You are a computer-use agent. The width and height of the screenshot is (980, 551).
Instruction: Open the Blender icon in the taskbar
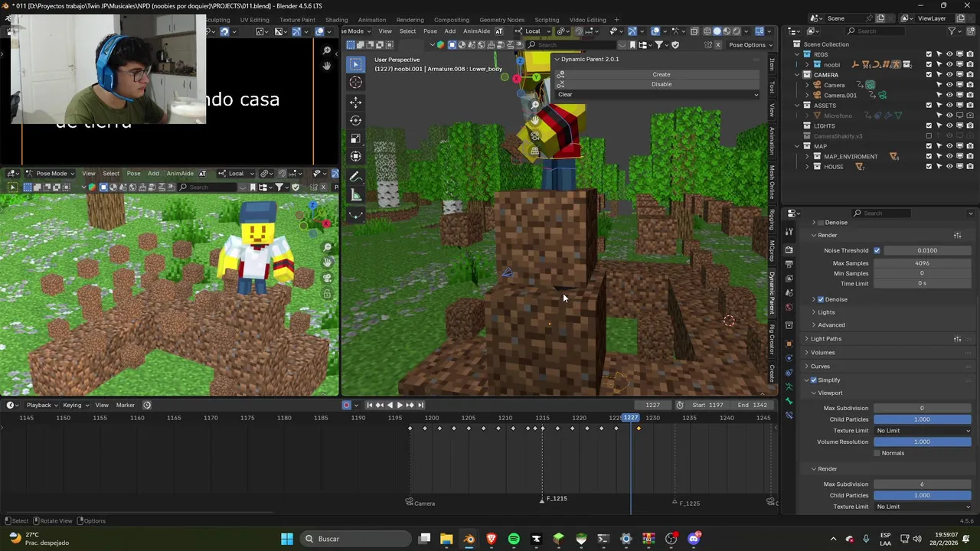[x=469, y=539]
